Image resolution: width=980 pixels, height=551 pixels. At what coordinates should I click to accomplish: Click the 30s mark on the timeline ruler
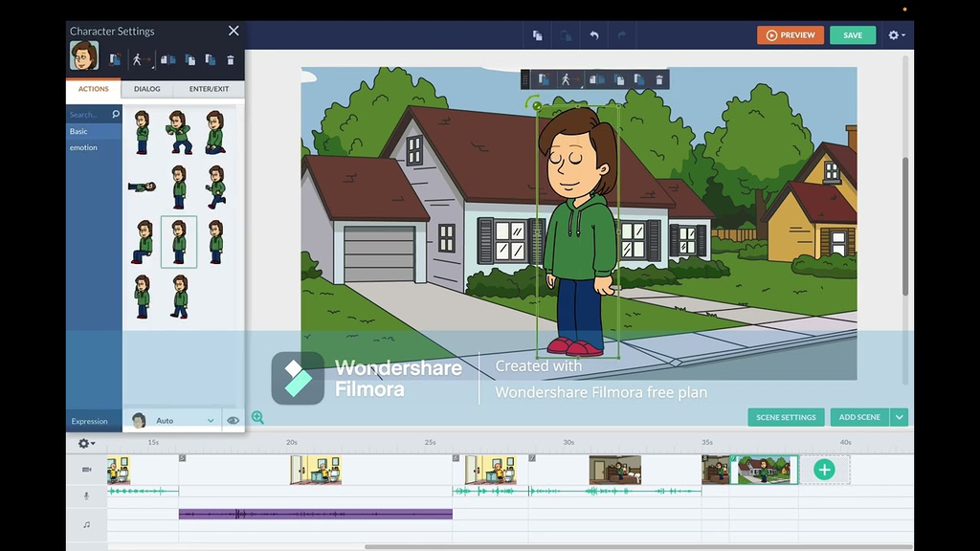[568, 442]
